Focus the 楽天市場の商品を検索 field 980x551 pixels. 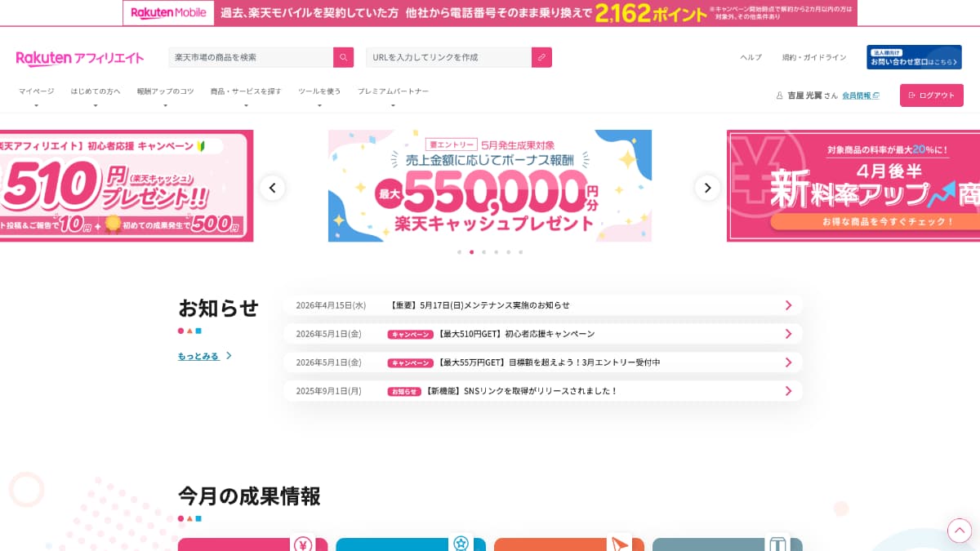251,57
